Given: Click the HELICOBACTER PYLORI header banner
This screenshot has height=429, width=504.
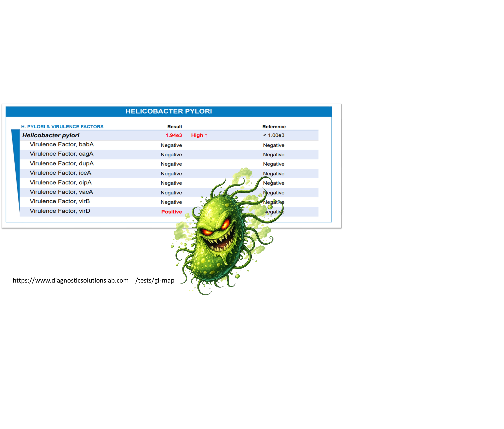Looking at the screenshot, I should pos(169,111).
